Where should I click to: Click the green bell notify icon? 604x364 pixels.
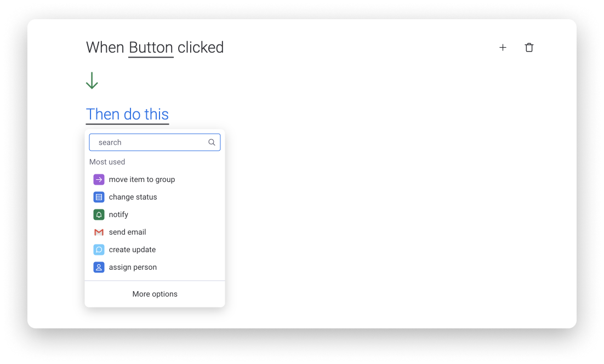[x=99, y=214]
